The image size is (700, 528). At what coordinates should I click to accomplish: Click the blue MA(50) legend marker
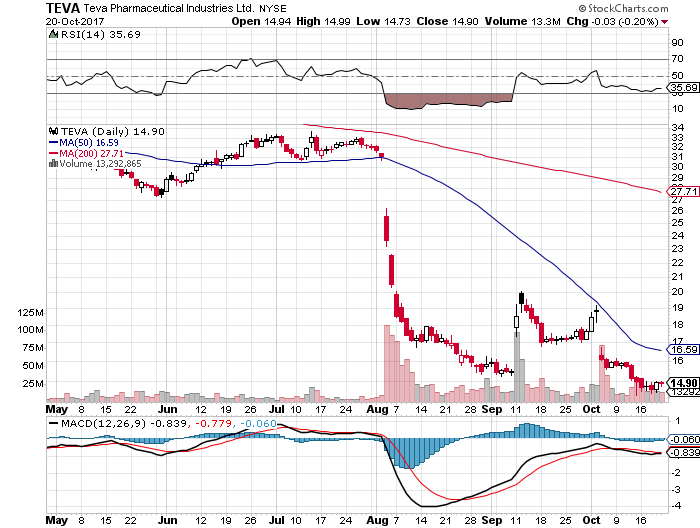(x=52, y=143)
